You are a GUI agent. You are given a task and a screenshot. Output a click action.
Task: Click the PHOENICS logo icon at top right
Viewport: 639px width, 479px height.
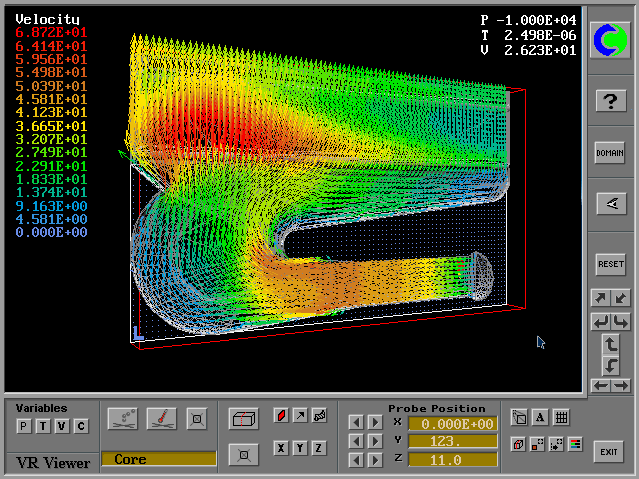[610, 40]
